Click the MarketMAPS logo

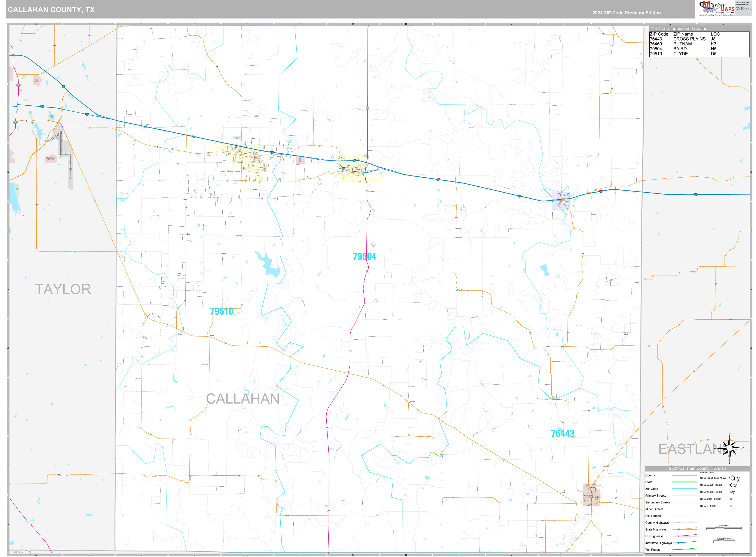point(717,8)
